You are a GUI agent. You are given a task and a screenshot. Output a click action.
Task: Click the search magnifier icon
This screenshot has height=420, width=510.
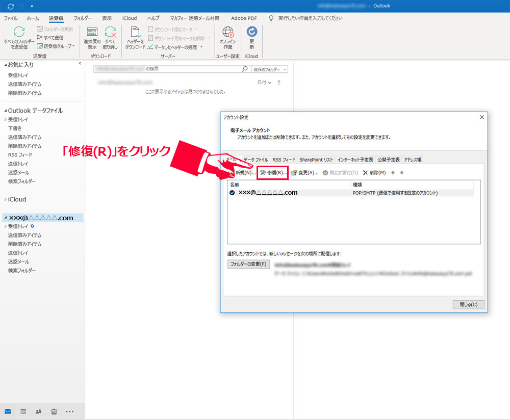click(x=245, y=69)
